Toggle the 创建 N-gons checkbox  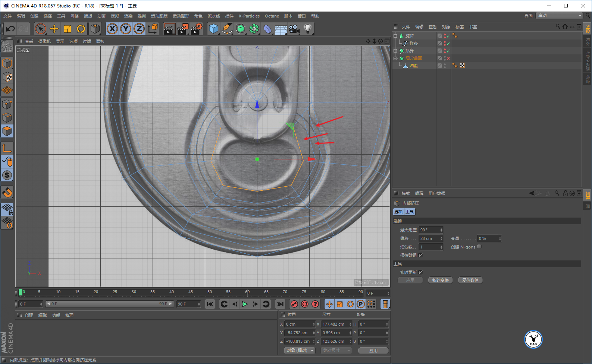[x=479, y=247]
